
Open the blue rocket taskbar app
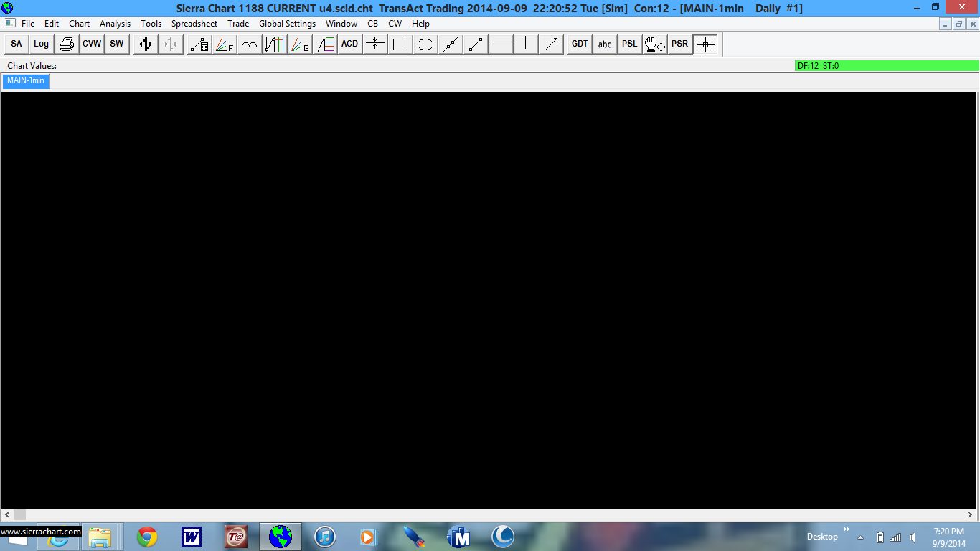click(x=414, y=537)
